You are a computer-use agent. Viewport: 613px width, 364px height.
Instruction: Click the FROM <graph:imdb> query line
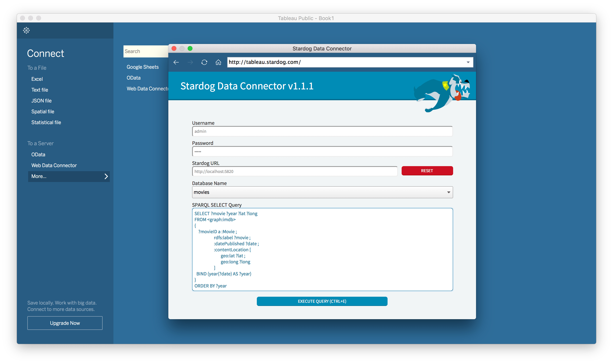(x=215, y=220)
